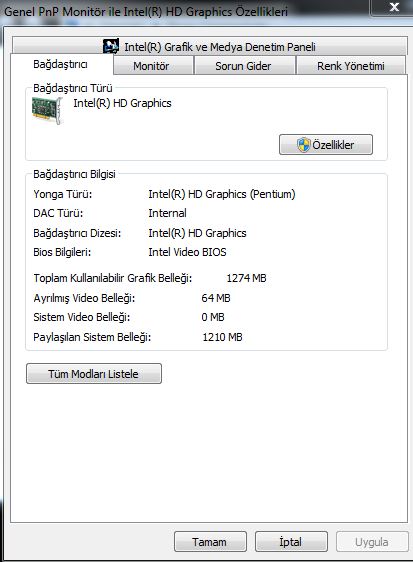
Task: Click the Intel graphics control panel icon
Action: (111, 46)
